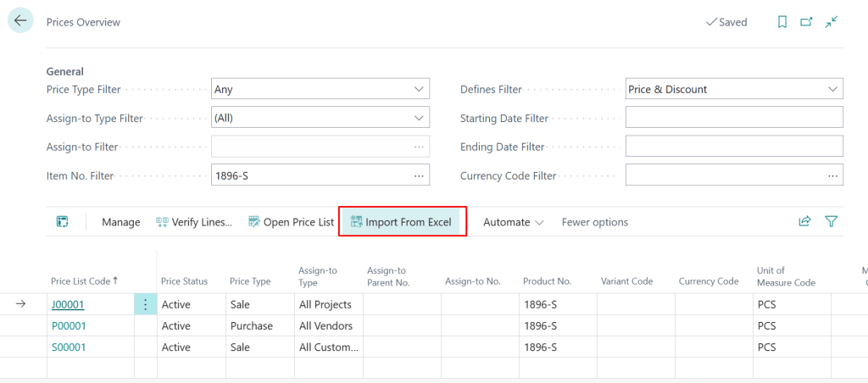Open the Automate menu
This screenshot has width=868, height=383.
click(x=513, y=222)
